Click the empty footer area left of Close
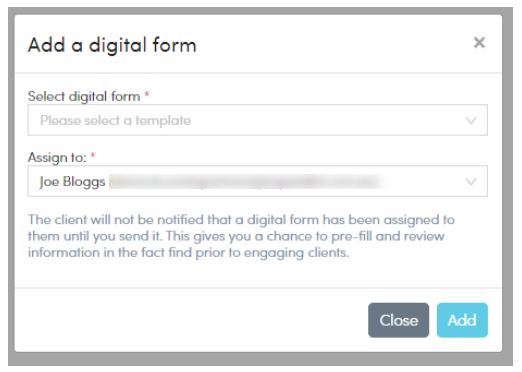Screen dimensions: 522x372 coord(190,320)
